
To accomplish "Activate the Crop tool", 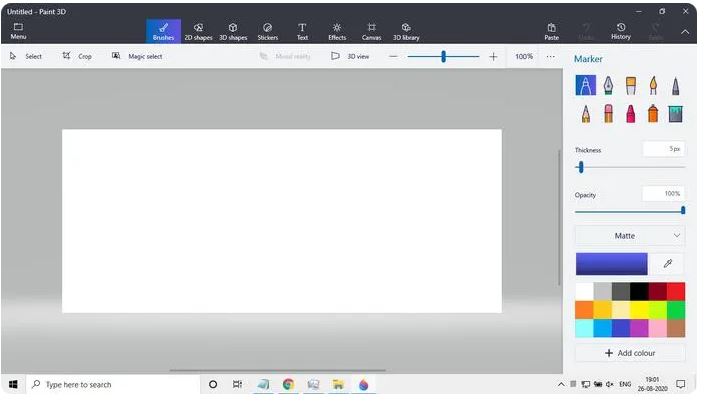I will coord(77,57).
